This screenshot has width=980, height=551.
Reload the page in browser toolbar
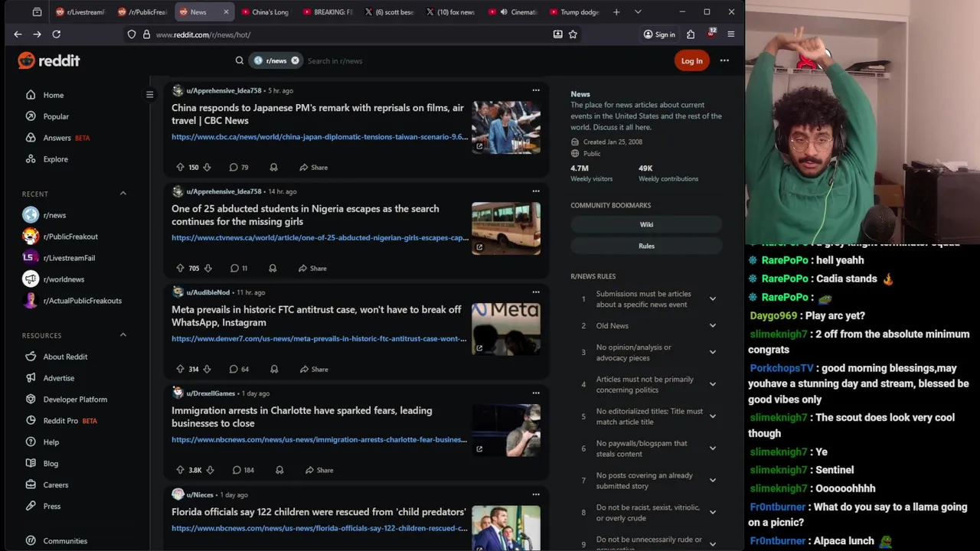56,34
